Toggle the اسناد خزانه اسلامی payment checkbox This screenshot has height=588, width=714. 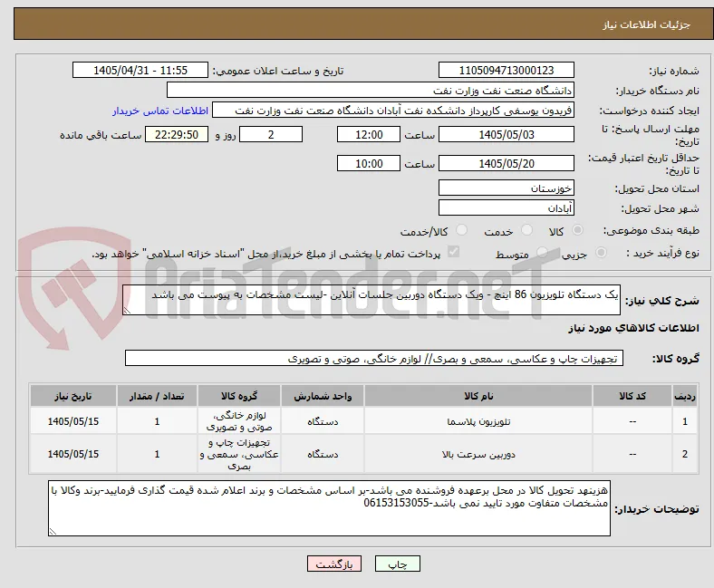[454, 252]
